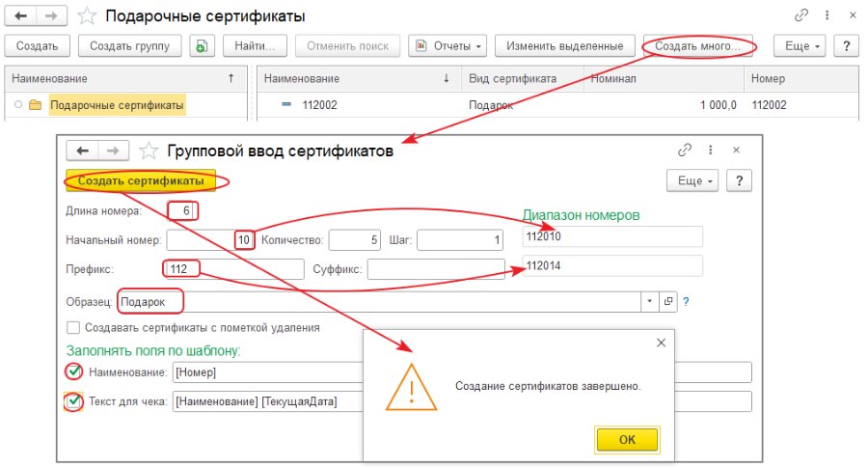Click Создать сертификаты button

click(x=141, y=180)
